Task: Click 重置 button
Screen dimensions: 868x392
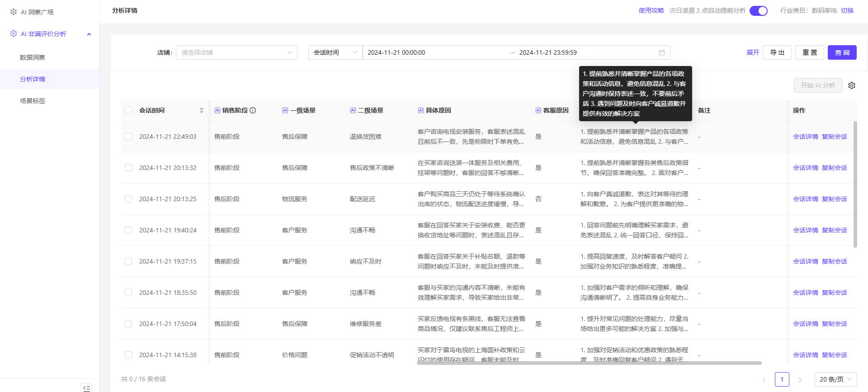Action: pos(810,52)
